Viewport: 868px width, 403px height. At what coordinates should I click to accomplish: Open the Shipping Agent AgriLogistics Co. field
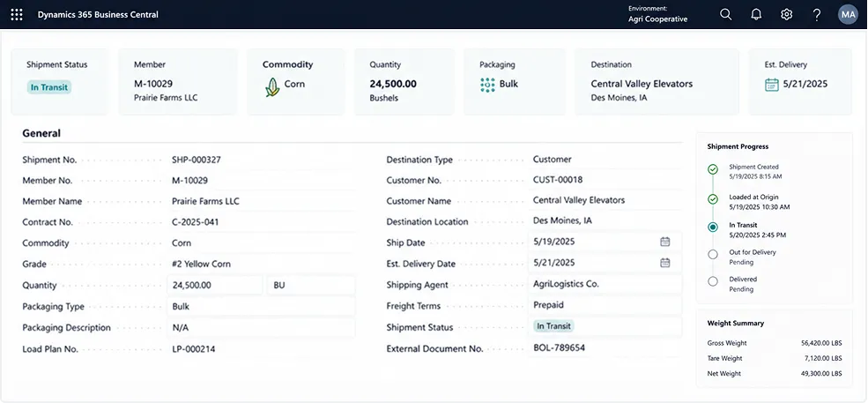[605, 284]
